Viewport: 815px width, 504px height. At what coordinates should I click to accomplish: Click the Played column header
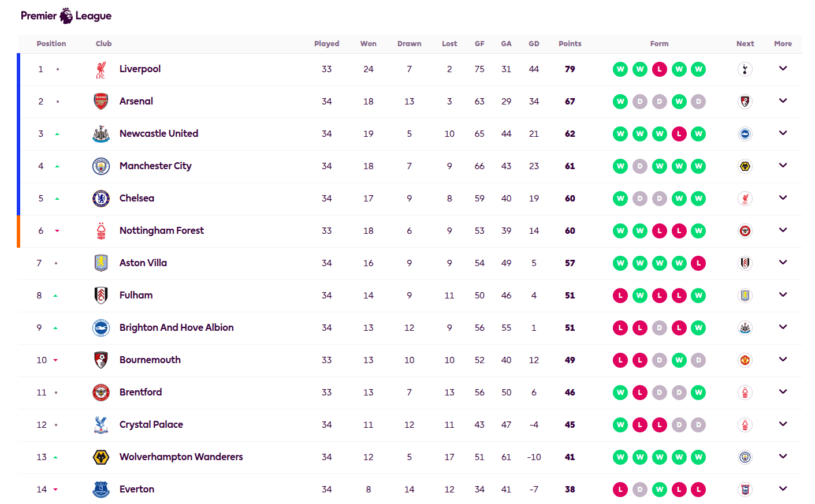pyautogui.click(x=327, y=43)
